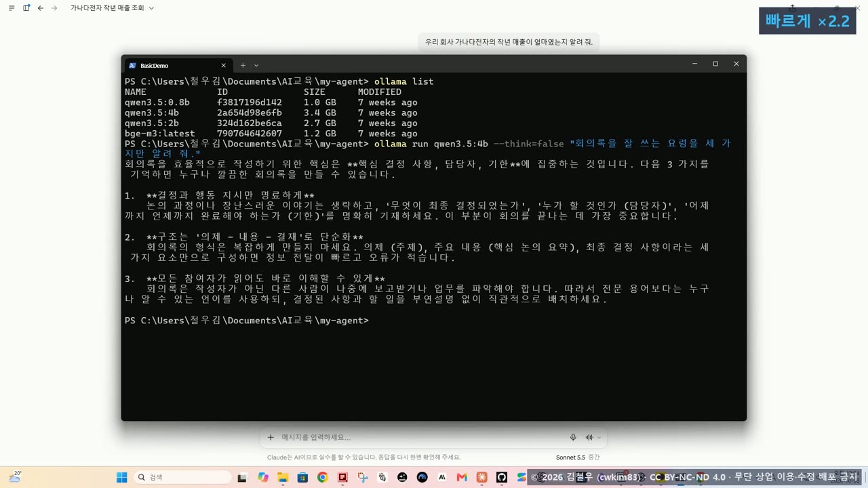Click the taskbar 검색 search box
The image size is (868, 488).
(183, 477)
